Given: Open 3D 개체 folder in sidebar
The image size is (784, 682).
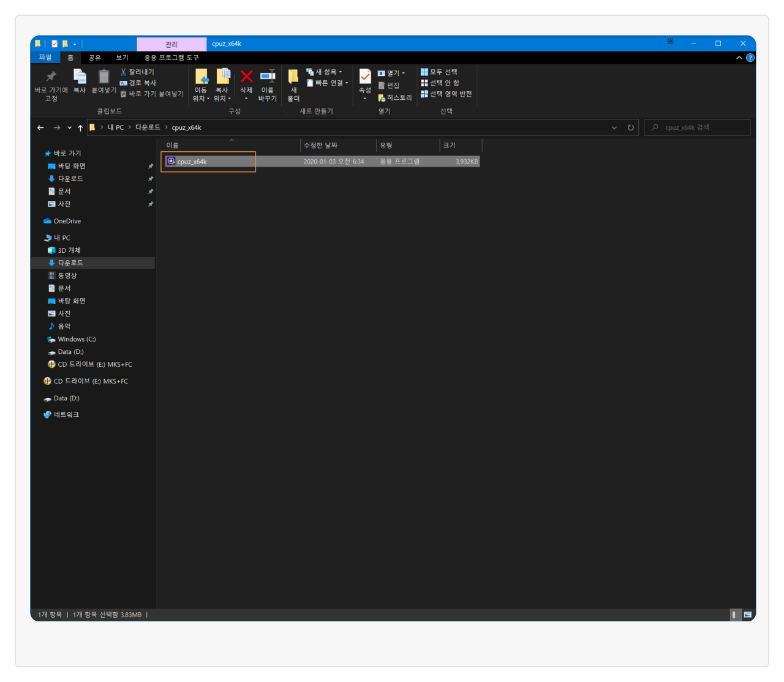Looking at the screenshot, I should (x=64, y=250).
